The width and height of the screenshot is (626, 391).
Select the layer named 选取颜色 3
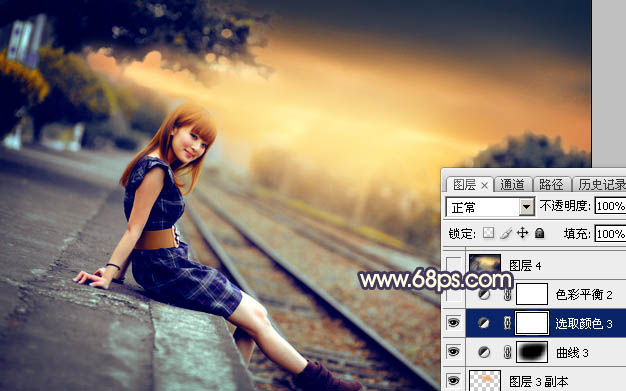[x=584, y=324]
